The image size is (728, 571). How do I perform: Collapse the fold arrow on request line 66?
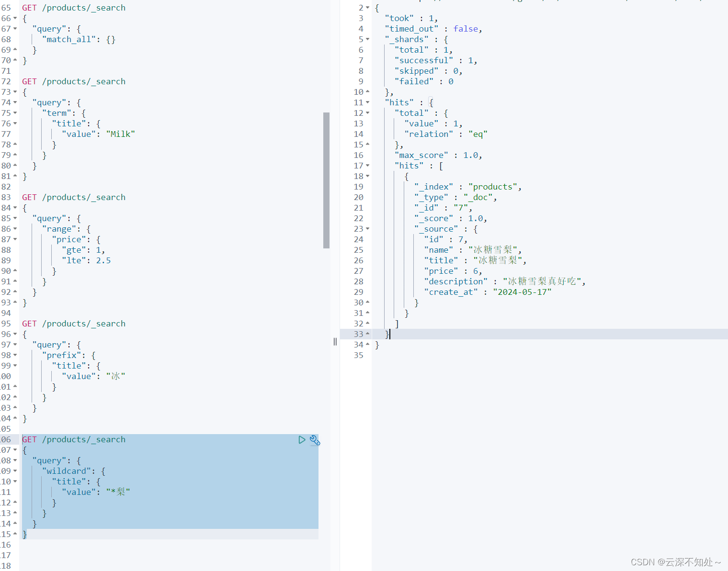click(x=15, y=18)
